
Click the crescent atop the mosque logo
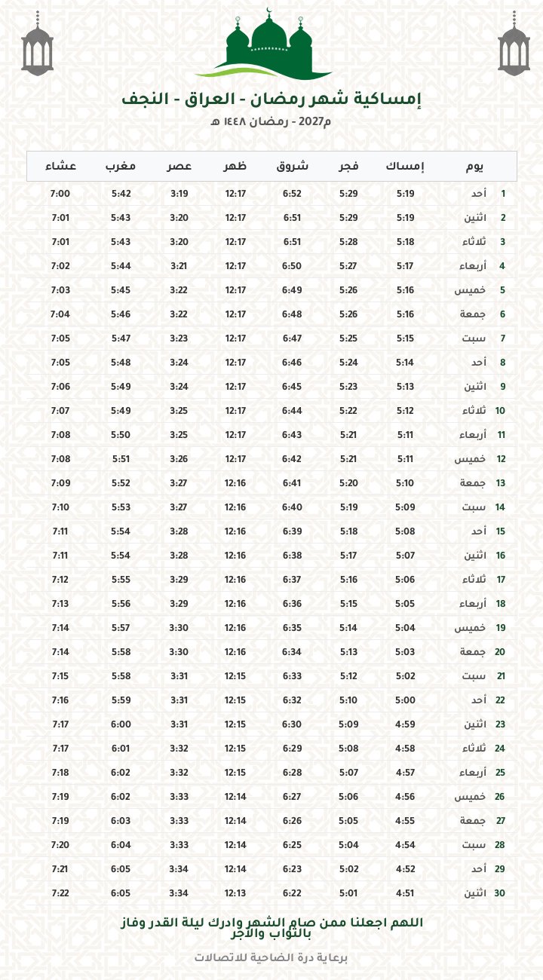click(x=269, y=11)
